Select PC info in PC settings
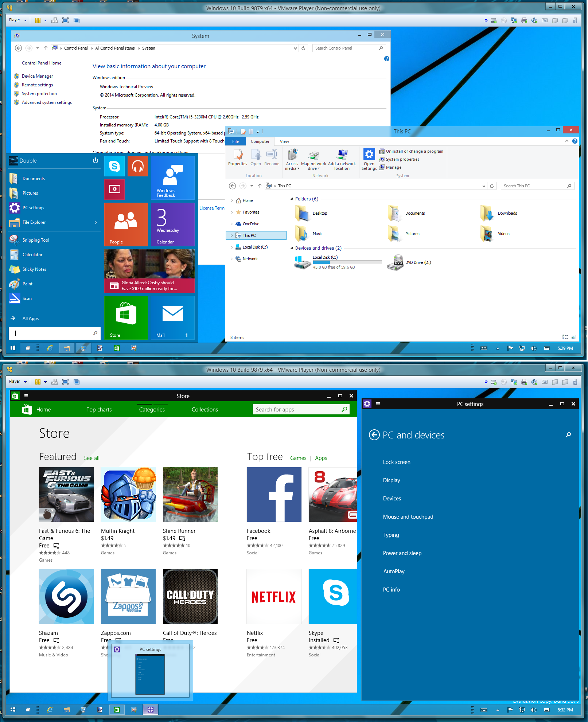 392,590
